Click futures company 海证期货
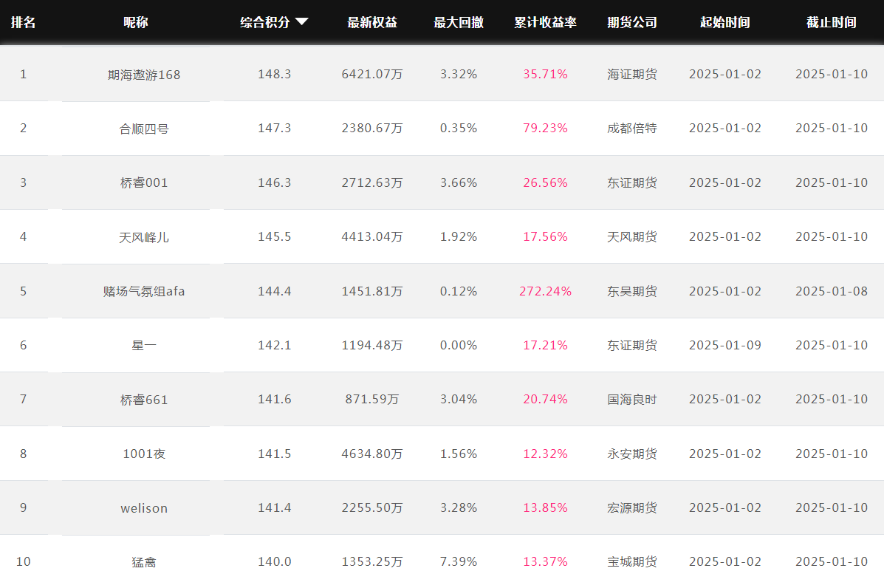This screenshot has height=588, width=884. (632, 75)
